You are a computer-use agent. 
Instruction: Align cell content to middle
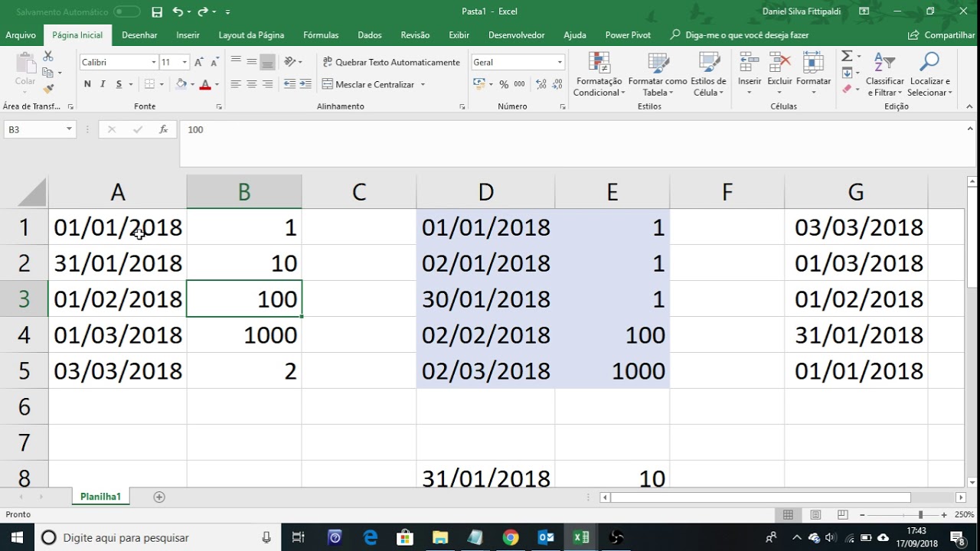251,62
